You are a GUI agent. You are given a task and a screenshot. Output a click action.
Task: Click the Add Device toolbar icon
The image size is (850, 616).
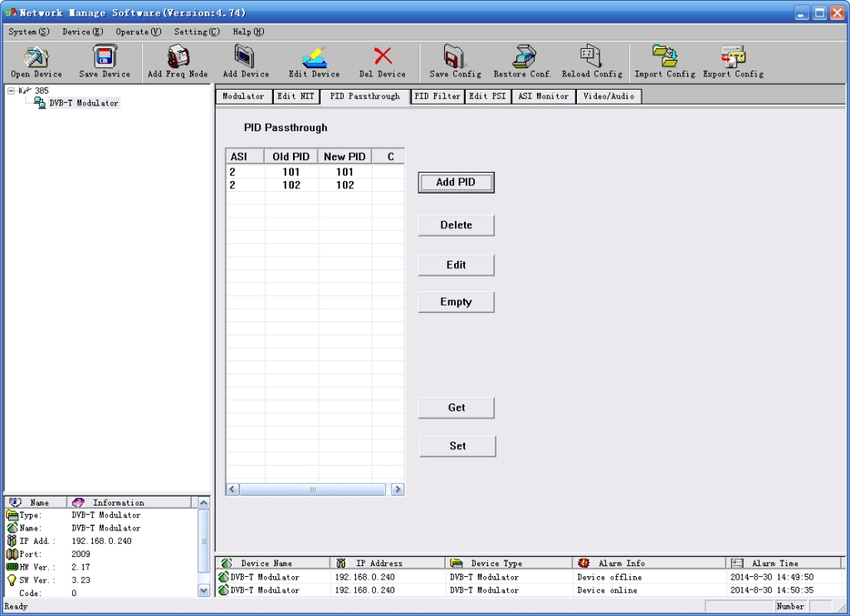tap(245, 56)
